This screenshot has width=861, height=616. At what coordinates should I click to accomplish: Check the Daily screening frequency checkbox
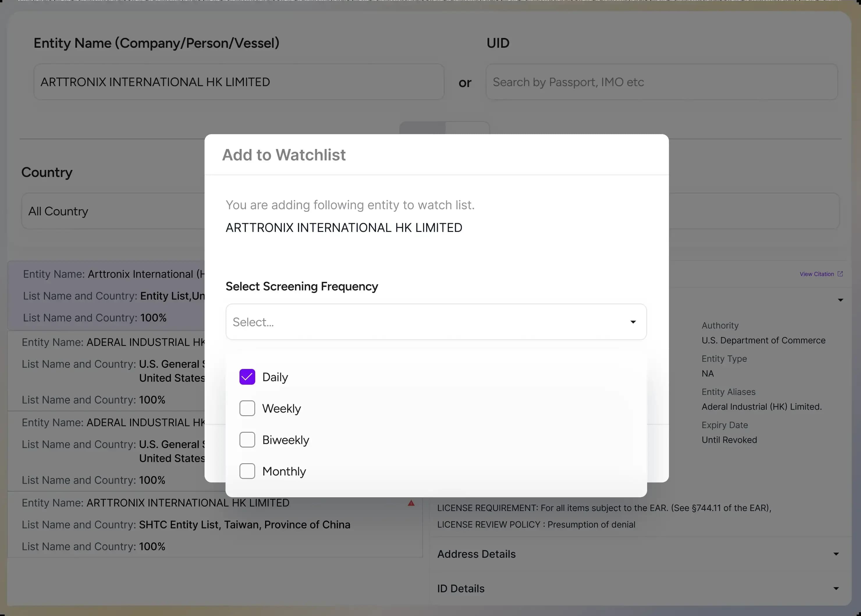(247, 377)
